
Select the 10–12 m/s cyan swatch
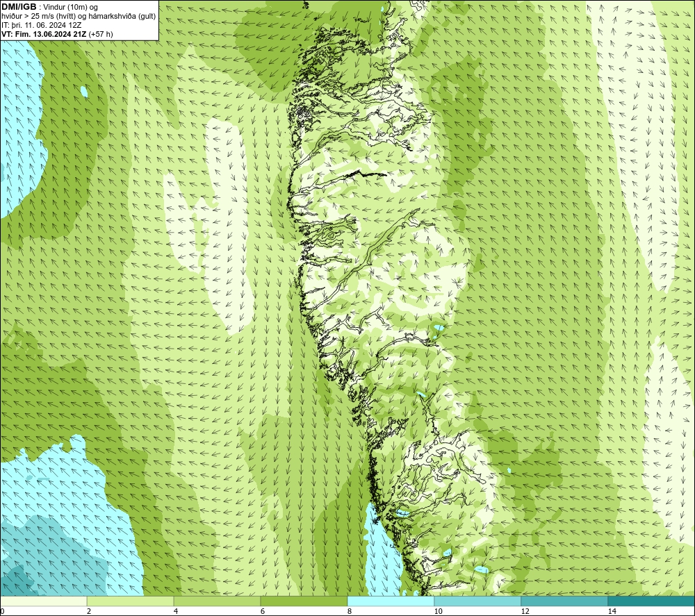tap(478, 601)
